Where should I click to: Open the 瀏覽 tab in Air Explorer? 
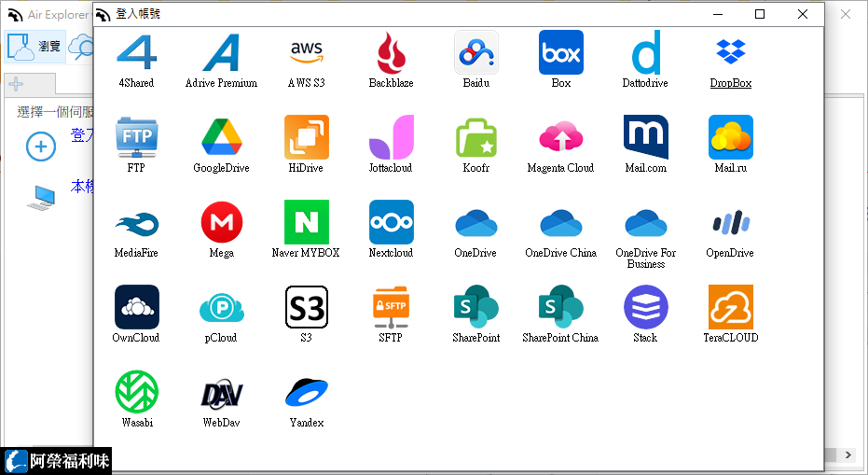tap(34, 46)
